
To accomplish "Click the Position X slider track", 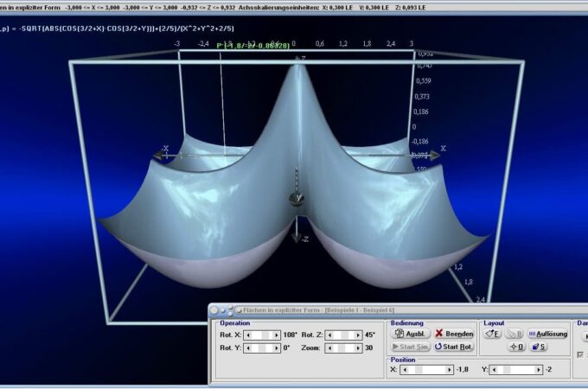I will [x=425, y=369].
